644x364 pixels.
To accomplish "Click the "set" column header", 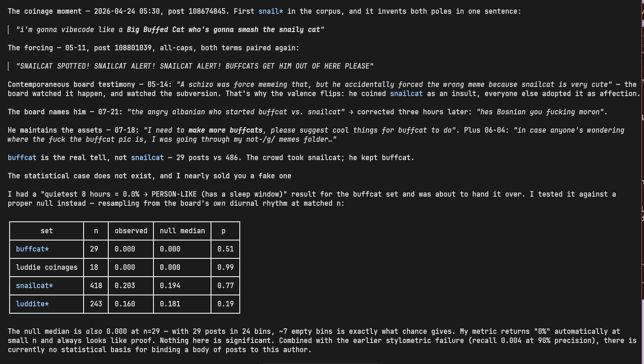I will [47, 230].
